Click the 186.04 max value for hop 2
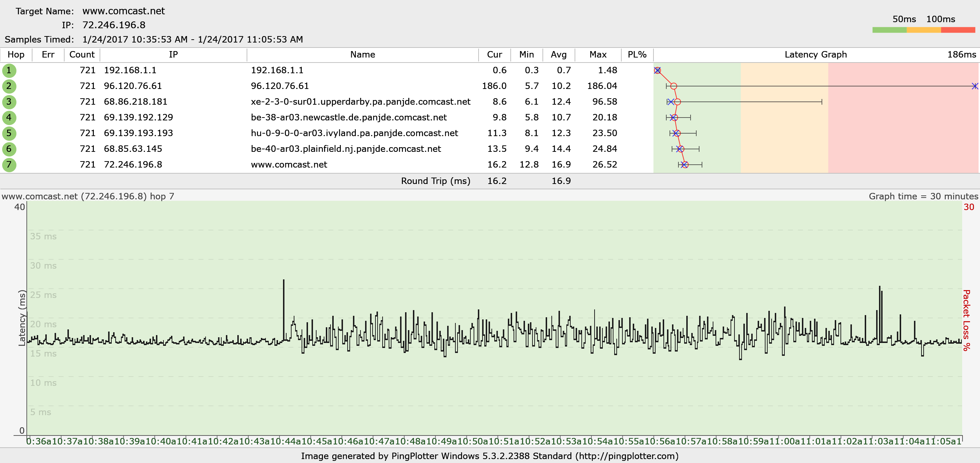This screenshot has height=463, width=980. (x=602, y=86)
